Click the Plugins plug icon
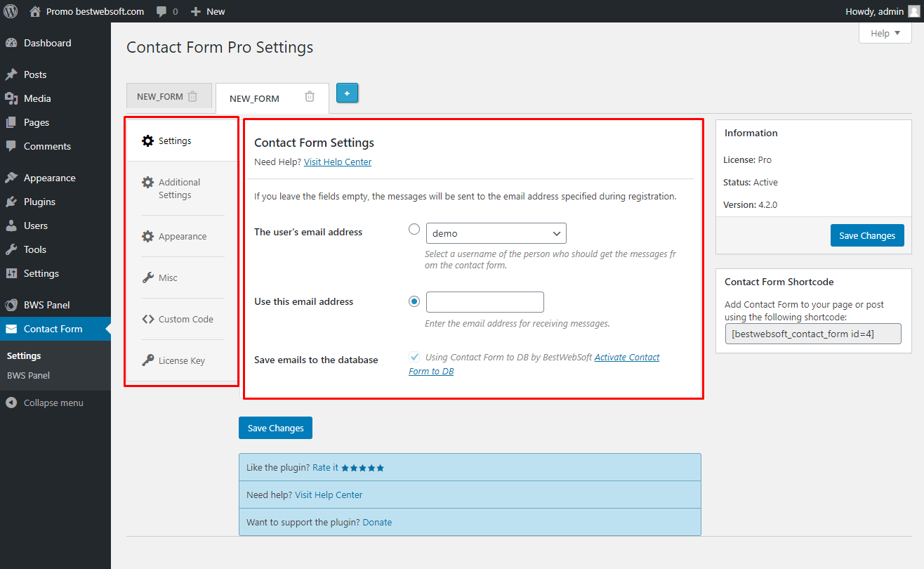The height and width of the screenshot is (569, 924). pos(11,202)
